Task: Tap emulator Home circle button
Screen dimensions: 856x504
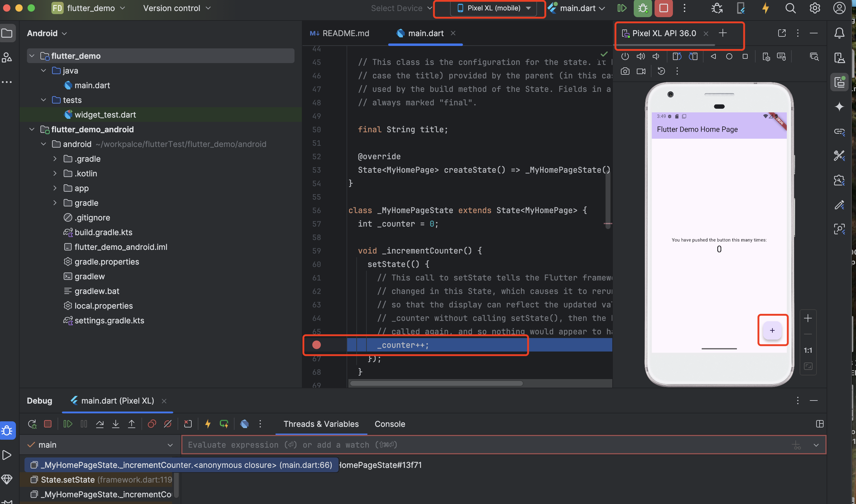Action: tap(729, 56)
